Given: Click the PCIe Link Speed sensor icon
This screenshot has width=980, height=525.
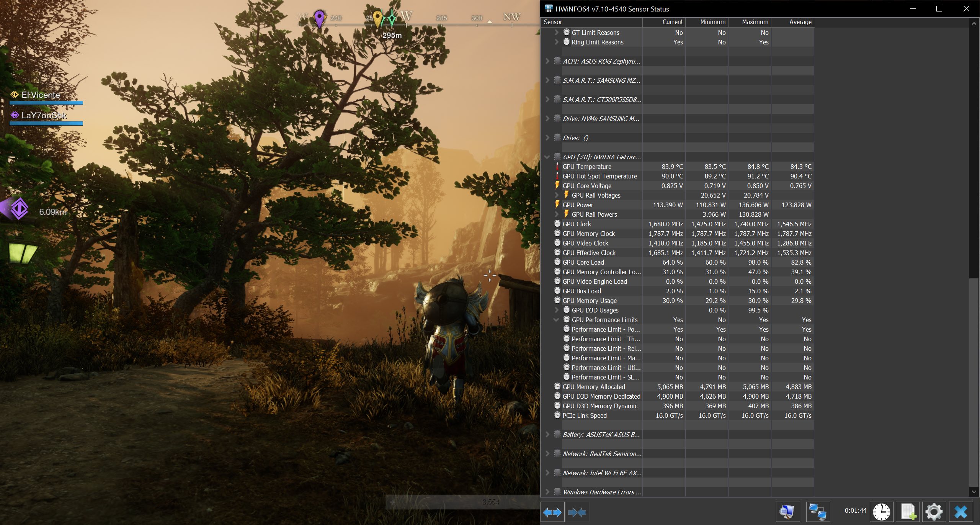Looking at the screenshot, I should coord(557,415).
